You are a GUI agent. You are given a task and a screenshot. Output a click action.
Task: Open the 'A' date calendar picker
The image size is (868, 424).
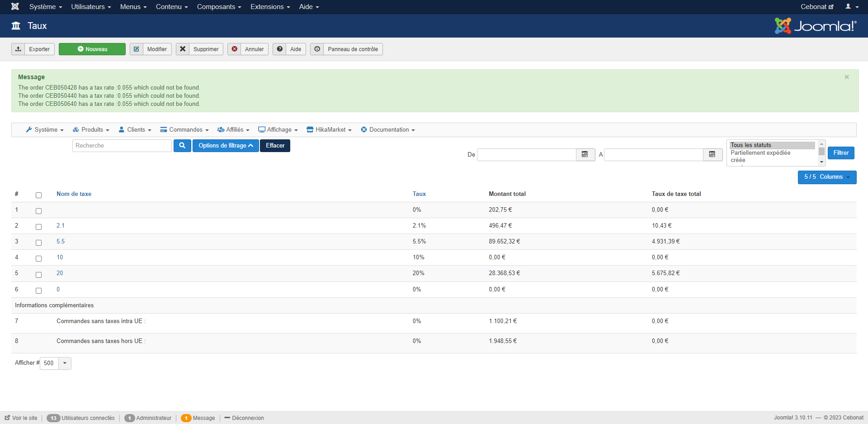pos(712,155)
